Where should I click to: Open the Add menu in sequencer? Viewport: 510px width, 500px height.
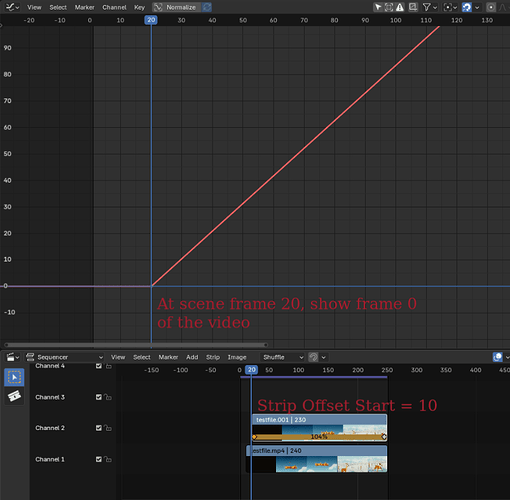(x=192, y=357)
